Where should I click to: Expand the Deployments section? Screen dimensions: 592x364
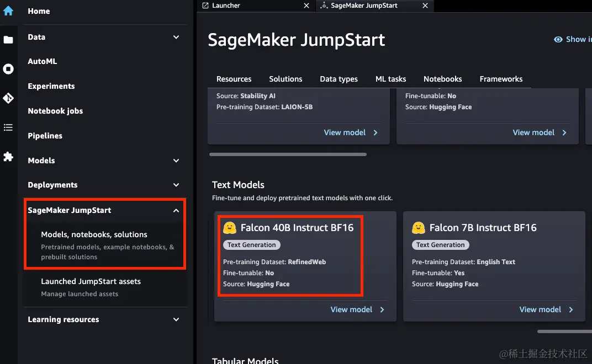pos(176,185)
